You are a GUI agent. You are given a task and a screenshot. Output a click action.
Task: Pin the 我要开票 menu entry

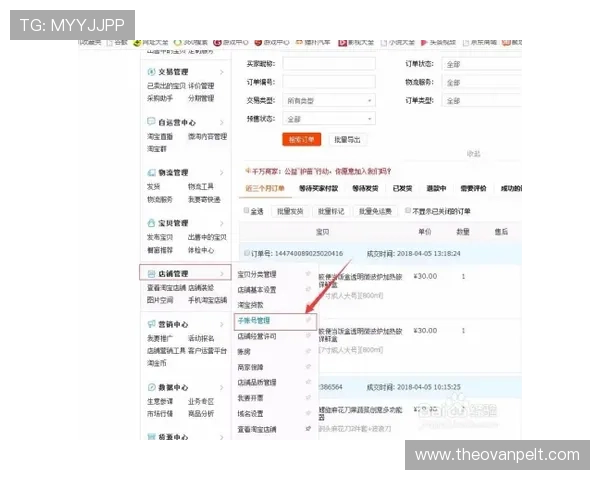coord(308,398)
